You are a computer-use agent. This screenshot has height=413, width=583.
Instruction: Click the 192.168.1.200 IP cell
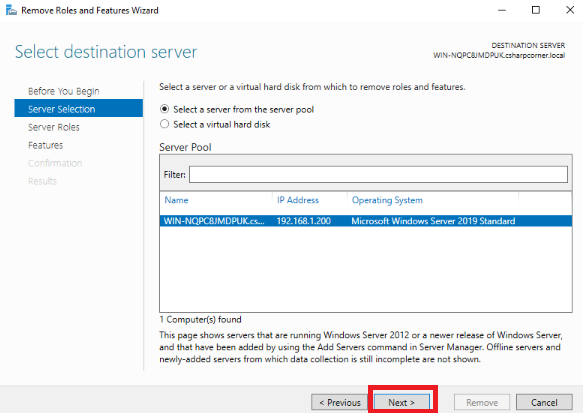(x=303, y=221)
